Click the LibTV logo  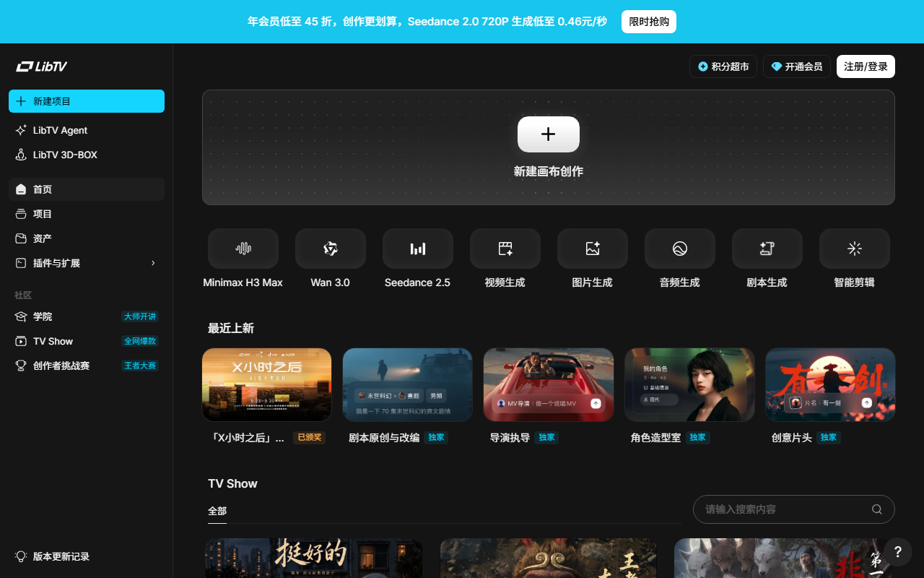tap(42, 66)
